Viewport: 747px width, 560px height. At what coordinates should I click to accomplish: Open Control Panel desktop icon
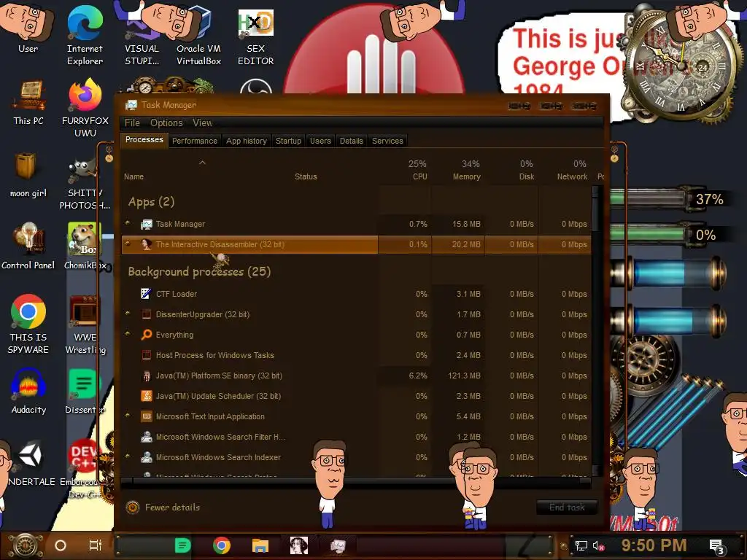pyautogui.click(x=28, y=246)
